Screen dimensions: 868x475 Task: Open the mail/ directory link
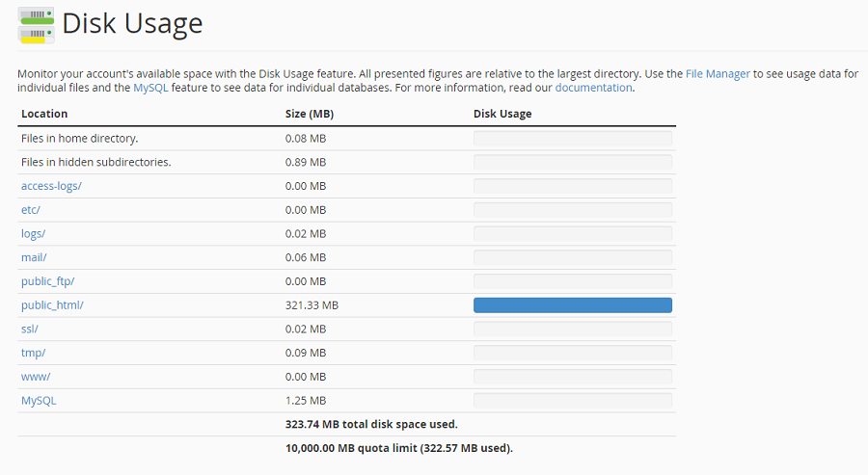[35, 257]
